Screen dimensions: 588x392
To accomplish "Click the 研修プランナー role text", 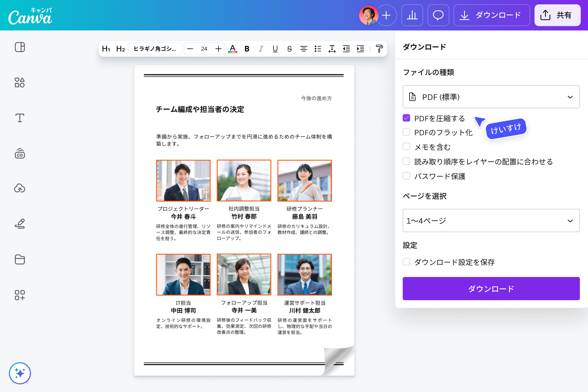I will coord(304,209).
